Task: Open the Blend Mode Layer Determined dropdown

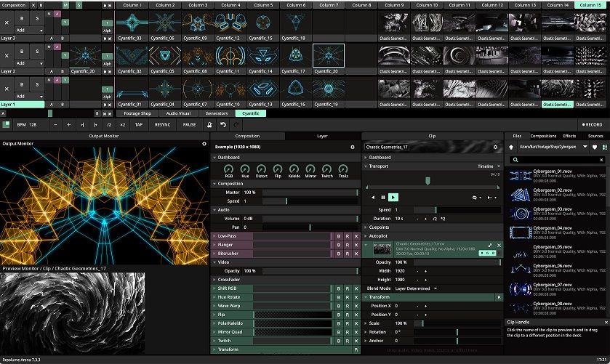Action: (417, 288)
